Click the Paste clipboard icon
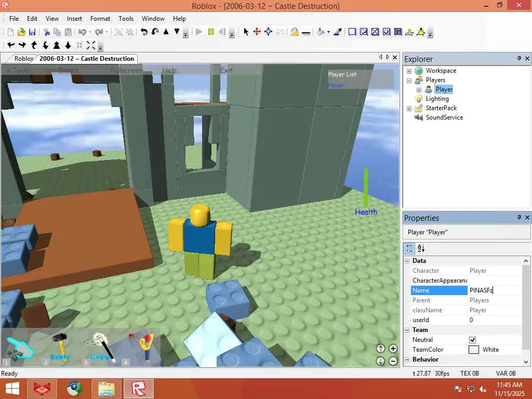The height and width of the screenshot is (399, 532). tap(68, 32)
